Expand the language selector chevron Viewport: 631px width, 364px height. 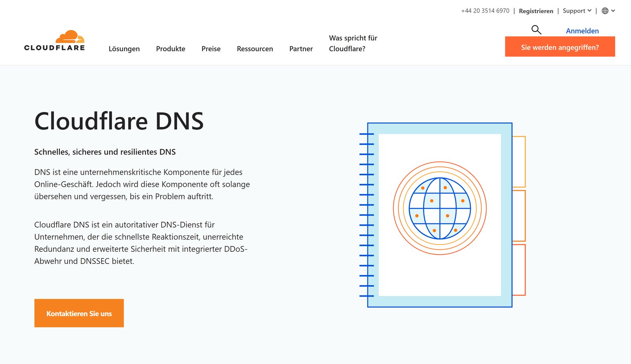tap(614, 11)
